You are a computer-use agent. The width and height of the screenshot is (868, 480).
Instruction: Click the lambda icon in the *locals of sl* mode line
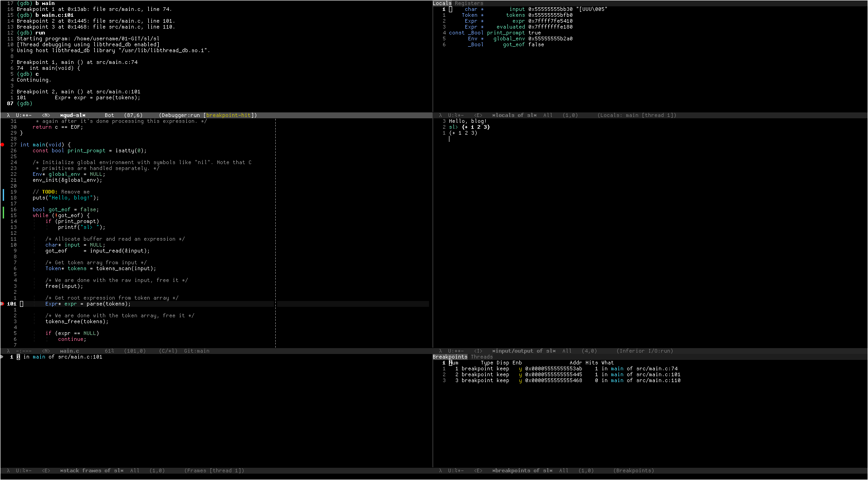440,115
